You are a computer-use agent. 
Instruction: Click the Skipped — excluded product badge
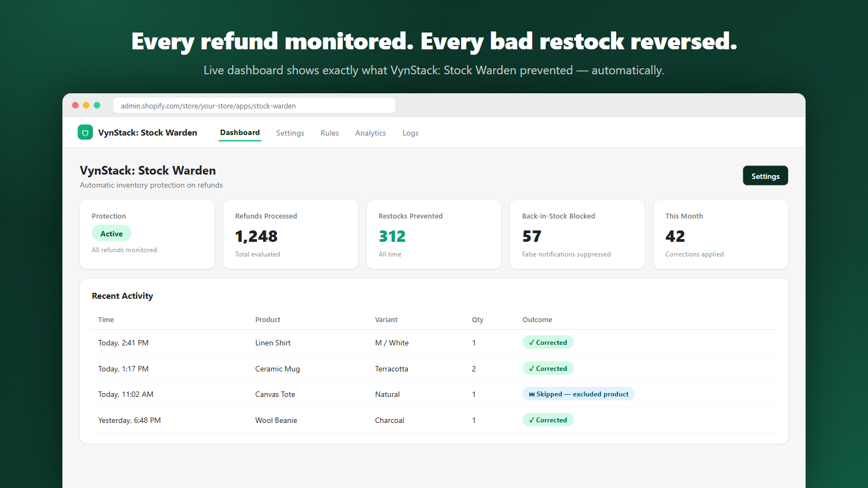tap(578, 394)
